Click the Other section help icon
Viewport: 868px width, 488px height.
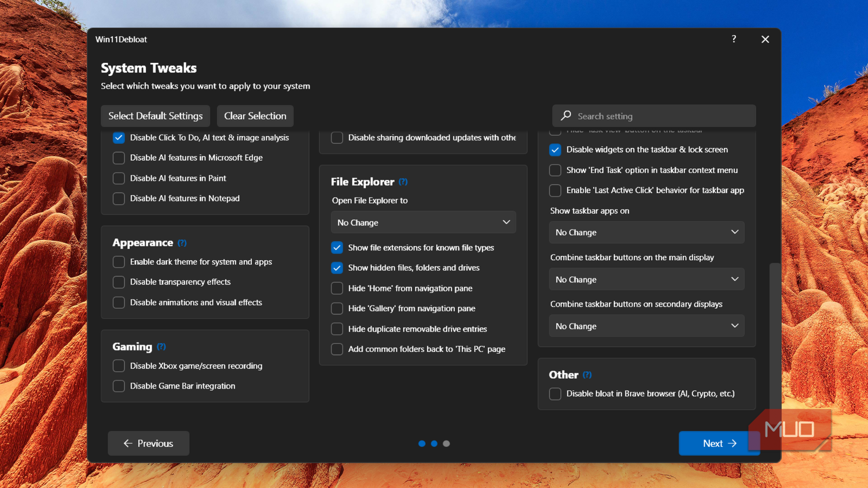point(587,375)
